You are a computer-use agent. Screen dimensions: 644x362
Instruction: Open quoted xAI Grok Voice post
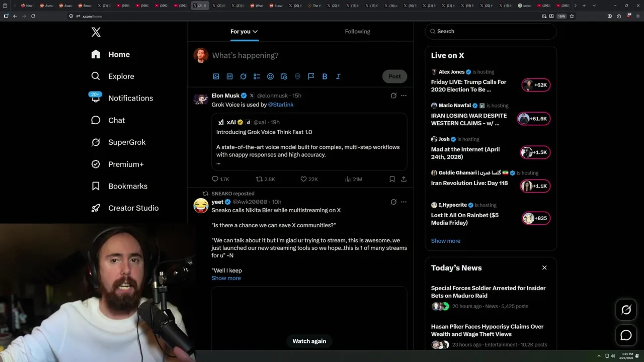coord(309,142)
